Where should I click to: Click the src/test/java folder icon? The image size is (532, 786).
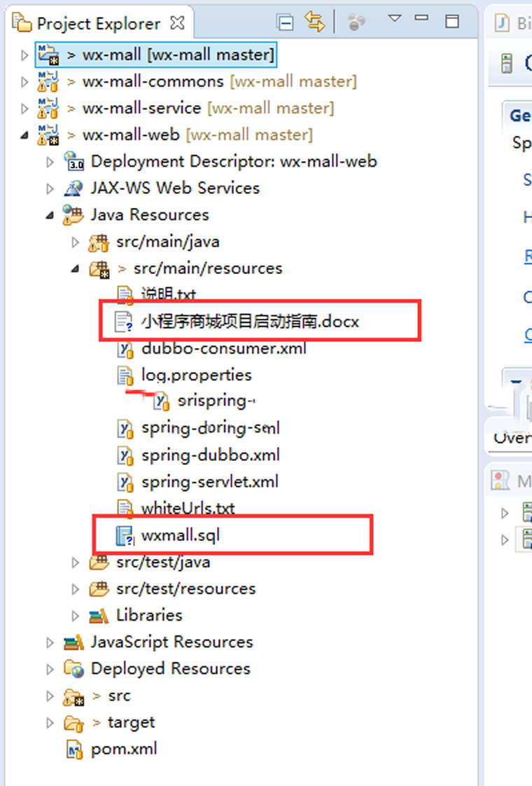tap(99, 562)
